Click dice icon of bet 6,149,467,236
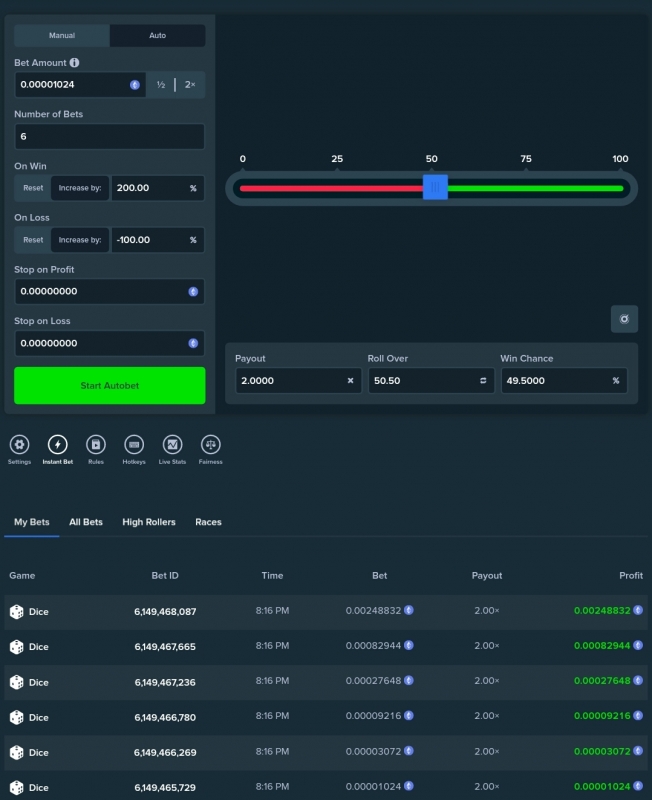The image size is (652, 800). [x=17, y=682]
